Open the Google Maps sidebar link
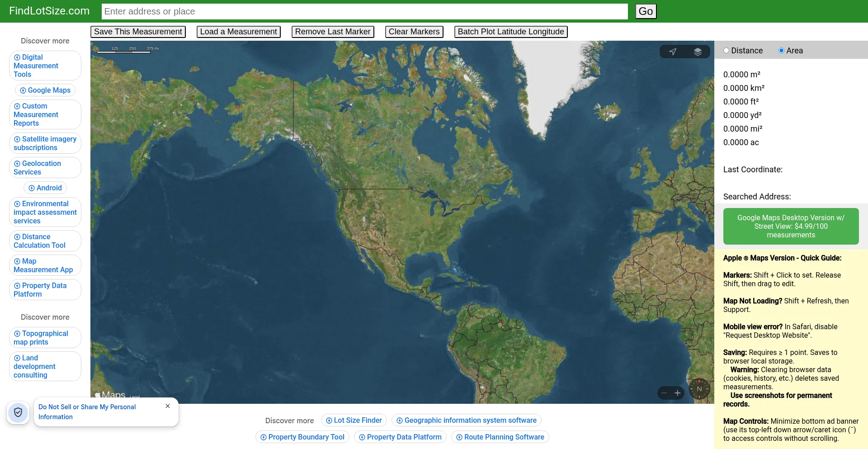868x449 pixels. [45, 90]
